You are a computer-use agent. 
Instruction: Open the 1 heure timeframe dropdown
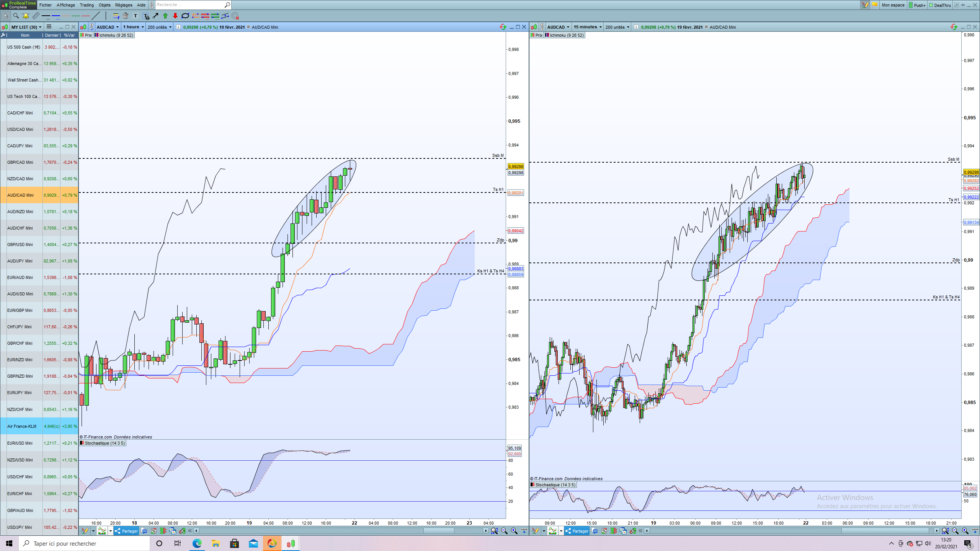click(x=134, y=27)
